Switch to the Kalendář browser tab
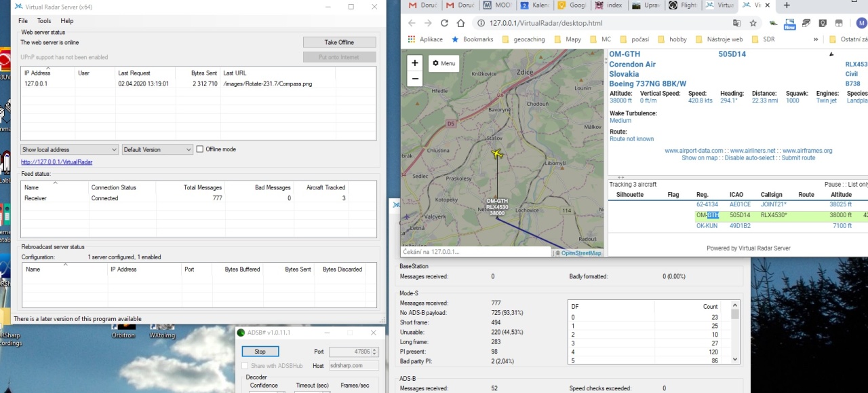This screenshot has width=868, height=393. 534,5
